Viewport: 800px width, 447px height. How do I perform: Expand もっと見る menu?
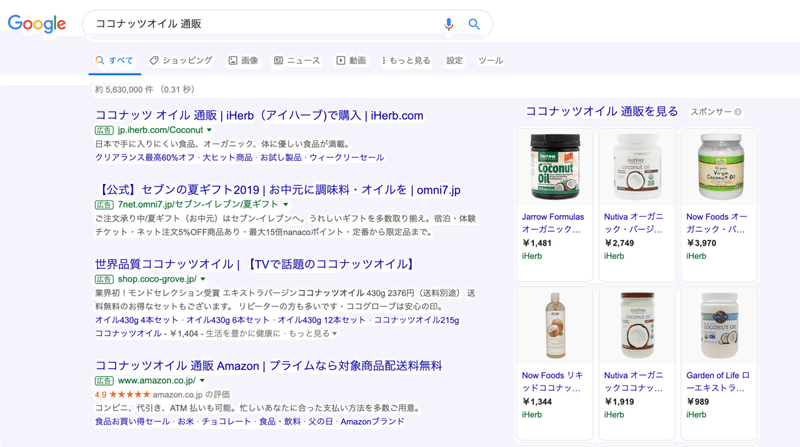[x=406, y=60]
